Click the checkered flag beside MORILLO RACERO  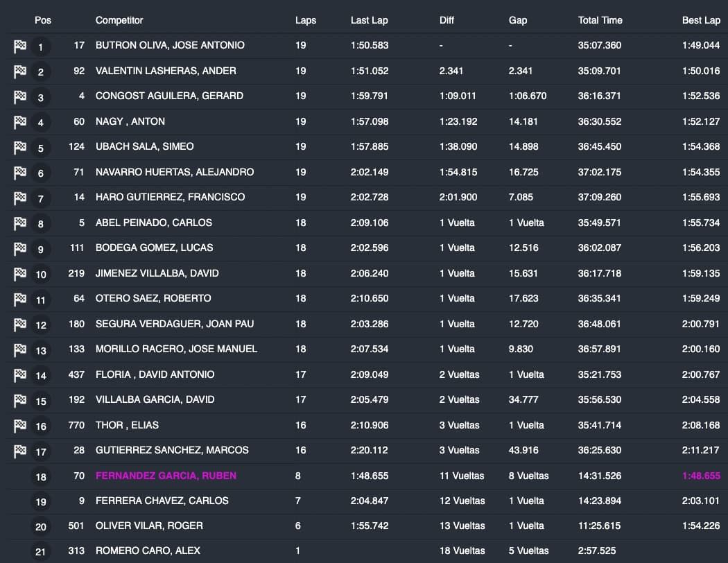click(x=19, y=350)
